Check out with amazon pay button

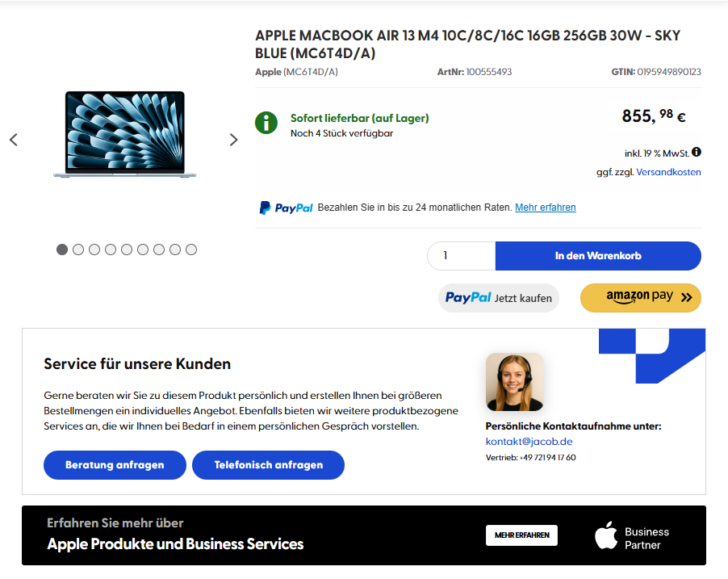pyautogui.click(x=641, y=298)
